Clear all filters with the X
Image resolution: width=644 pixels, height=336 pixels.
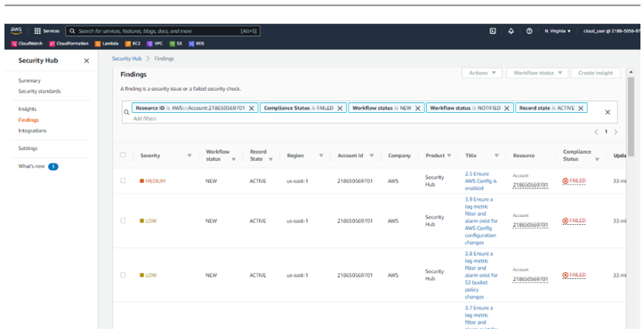(608, 112)
